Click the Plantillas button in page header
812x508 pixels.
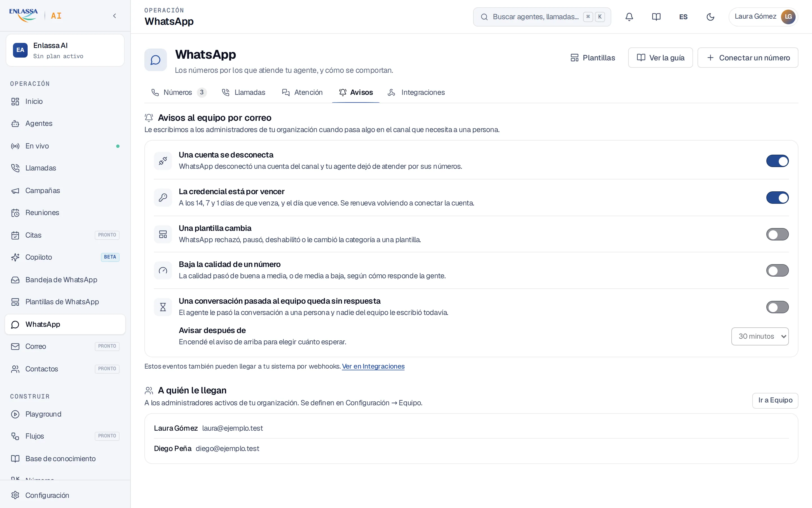[x=593, y=58]
